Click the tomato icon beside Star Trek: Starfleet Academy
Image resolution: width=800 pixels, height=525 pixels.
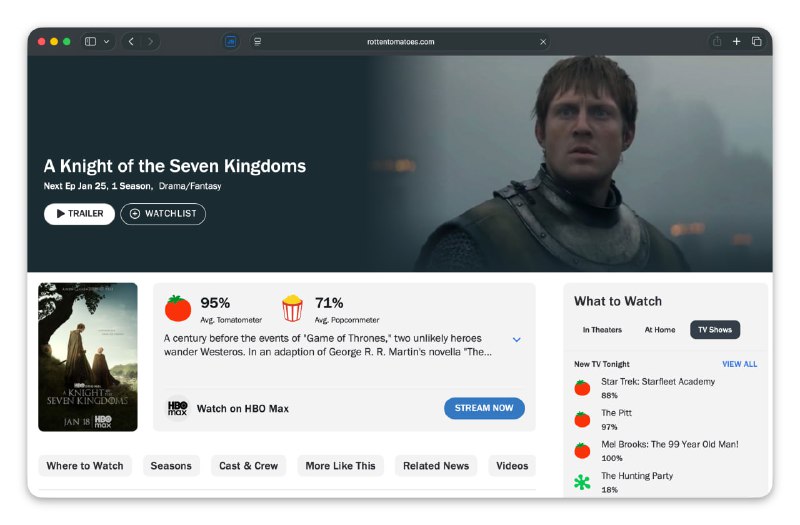coord(582,388)
